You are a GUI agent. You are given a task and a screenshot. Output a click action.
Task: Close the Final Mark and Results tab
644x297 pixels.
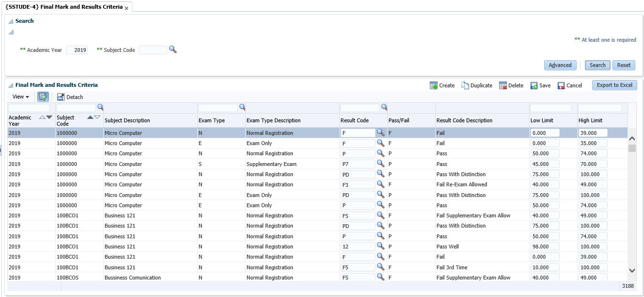(x=126, y=8)
